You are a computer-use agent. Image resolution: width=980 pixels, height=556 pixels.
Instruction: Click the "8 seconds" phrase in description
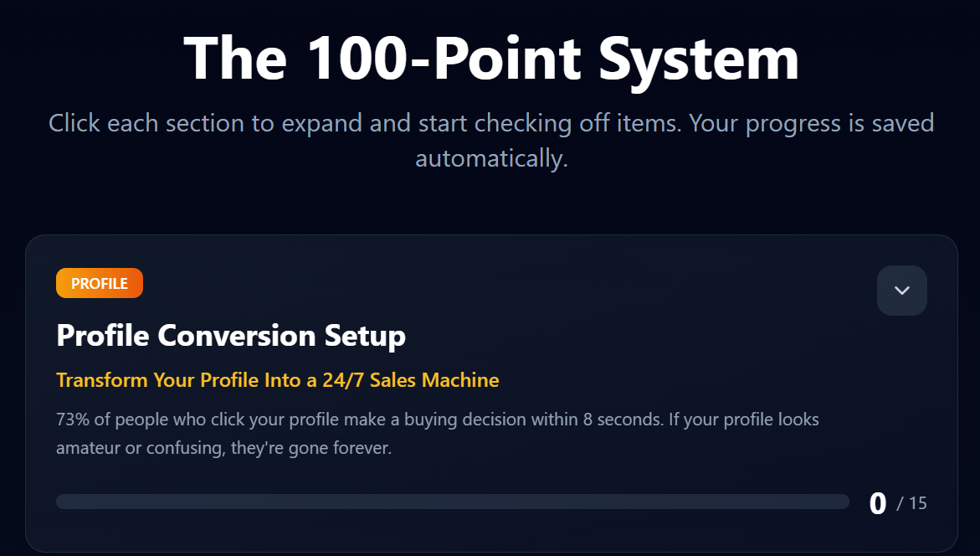[x=617, y=419]
